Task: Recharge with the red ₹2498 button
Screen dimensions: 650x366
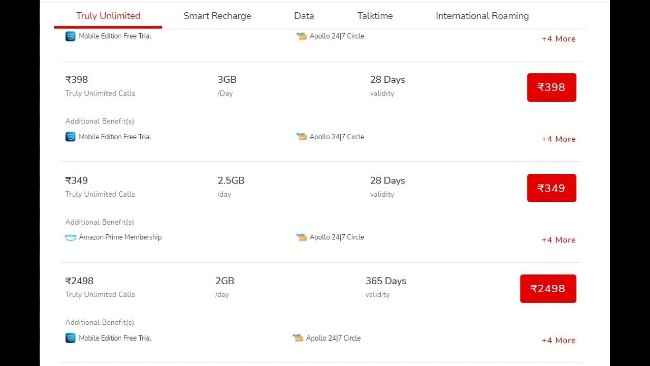Action: tap(548, 288)
